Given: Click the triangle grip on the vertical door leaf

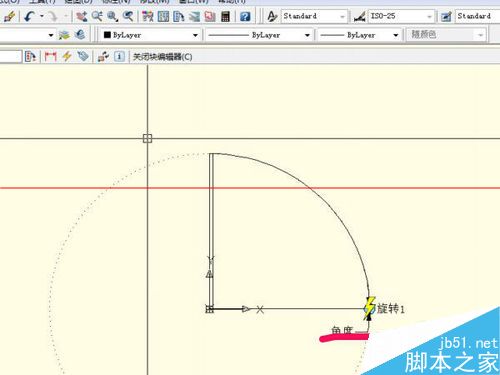Looking at the screenshot, I should [x=210, y=274].
